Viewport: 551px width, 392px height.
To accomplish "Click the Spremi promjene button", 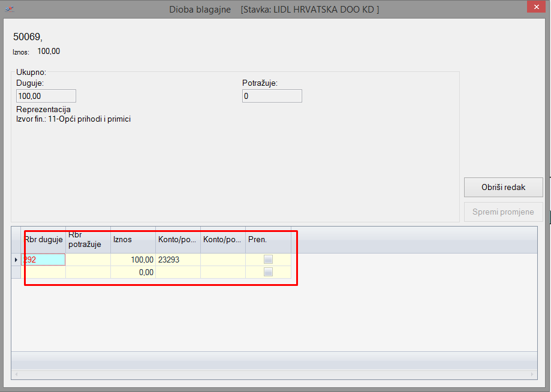I will click(x=503, y=212).
